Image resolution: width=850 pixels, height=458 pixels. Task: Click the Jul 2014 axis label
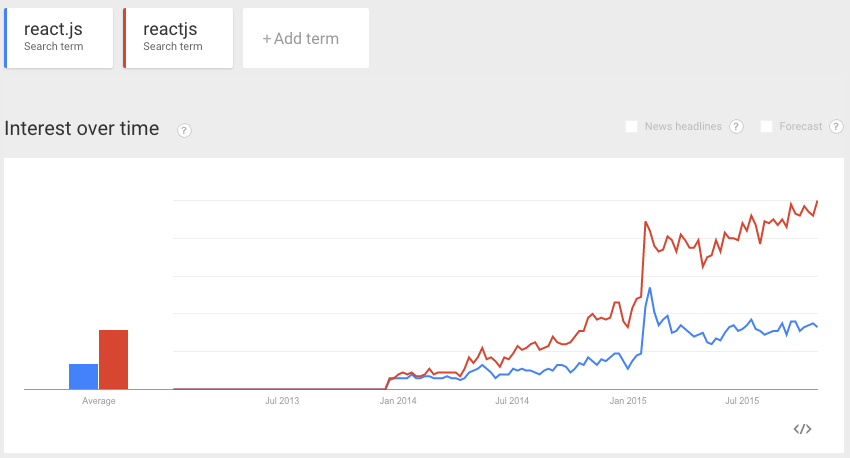[x=512, y=401]
